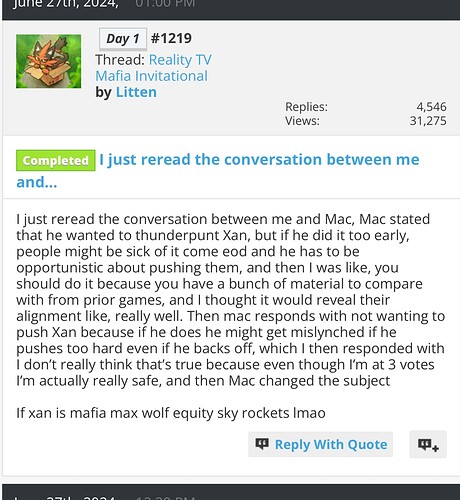Click the 'Thread:' label text
The width and height of the screenshot is (460, 500).
pos(120,60)
